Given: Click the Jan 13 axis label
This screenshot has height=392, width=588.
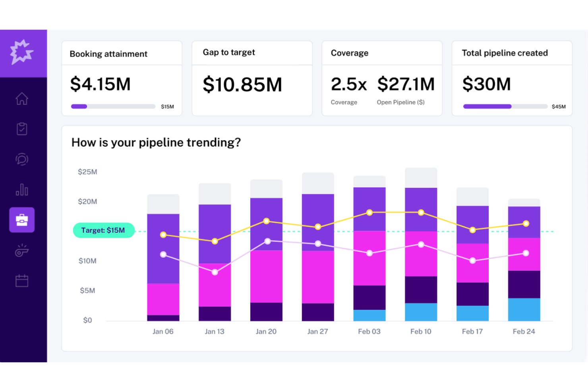Looking at the screenshot, I should pos(215,332).
